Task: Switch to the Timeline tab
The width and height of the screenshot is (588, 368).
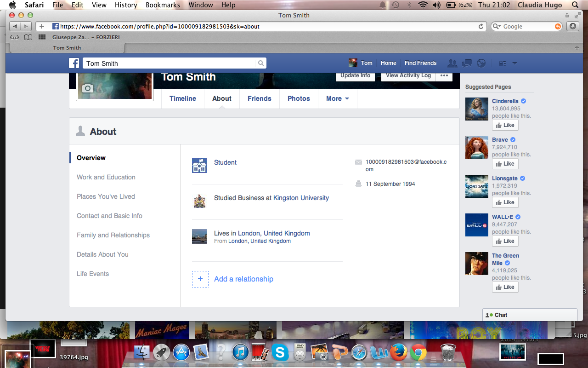Action: [183, 98]
